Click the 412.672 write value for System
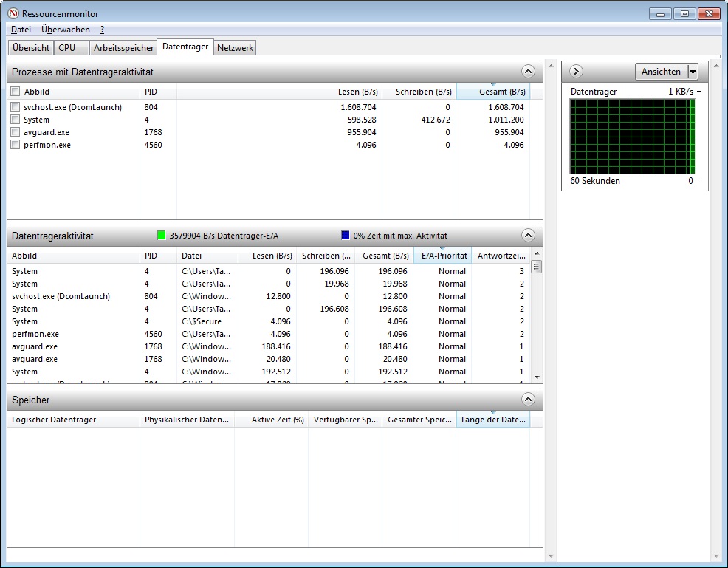Viewport: 728px width, 568px height. point(436,120)
